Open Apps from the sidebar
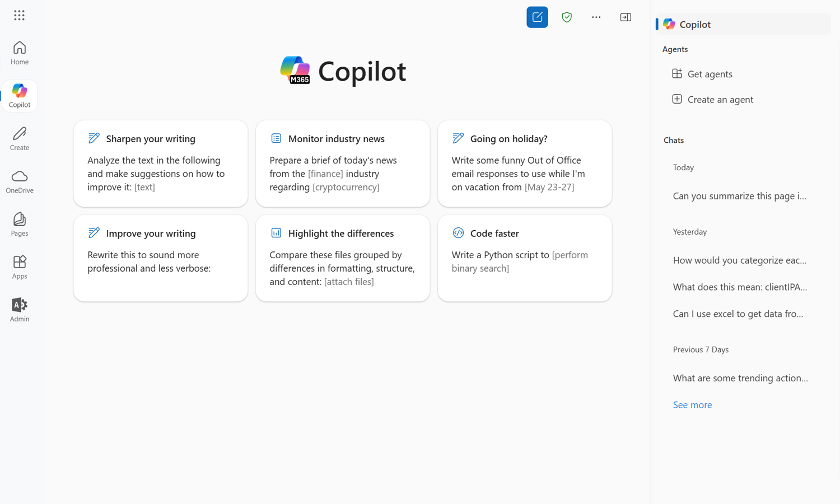 click(x=19, y=267)
